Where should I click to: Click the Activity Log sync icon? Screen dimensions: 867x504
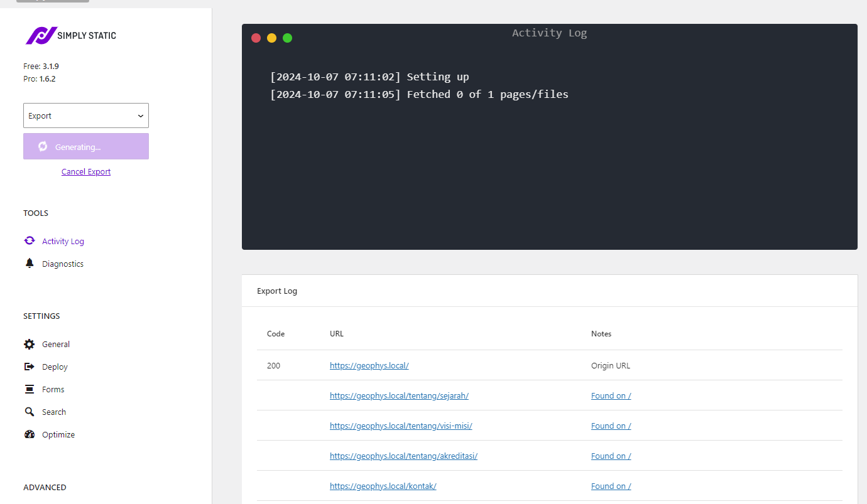pyautogui.click(x=30, y=241)
